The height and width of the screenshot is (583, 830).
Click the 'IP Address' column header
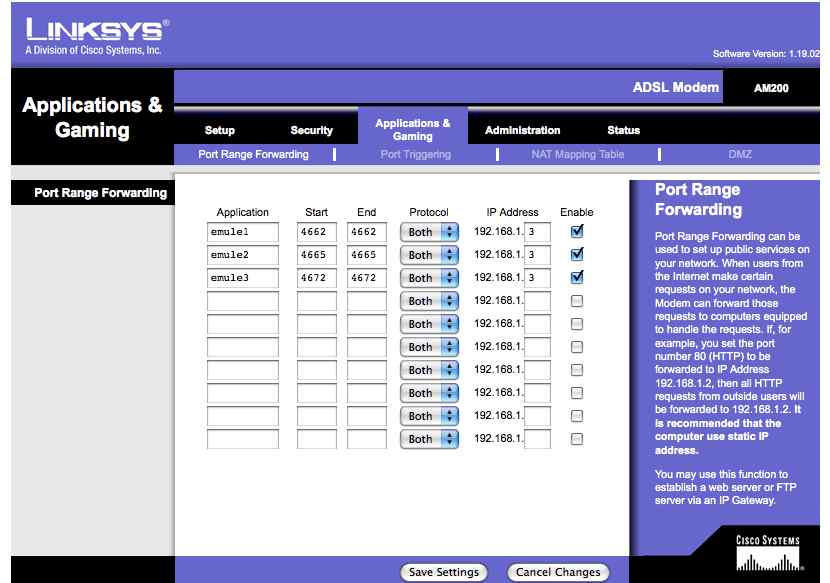point(512,212)
